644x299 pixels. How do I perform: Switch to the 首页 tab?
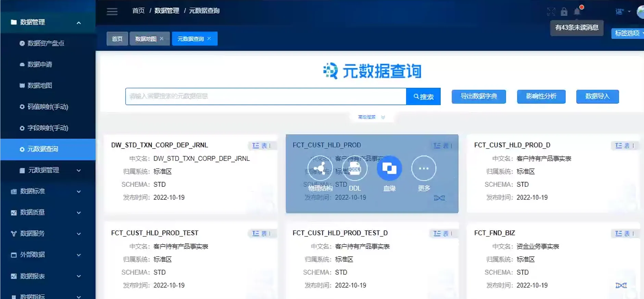click(x=117, y=39)
